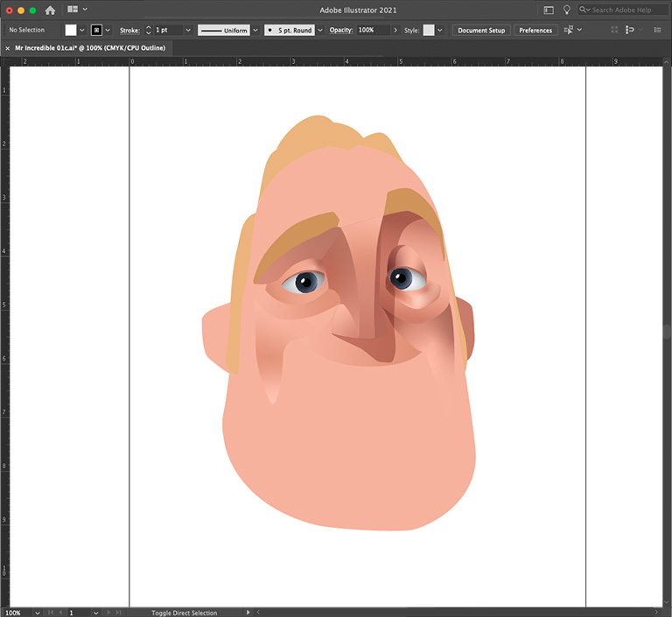Click the align to selection icon
Viewport: 672px width, 617px height.
click(x=568, y=30)
